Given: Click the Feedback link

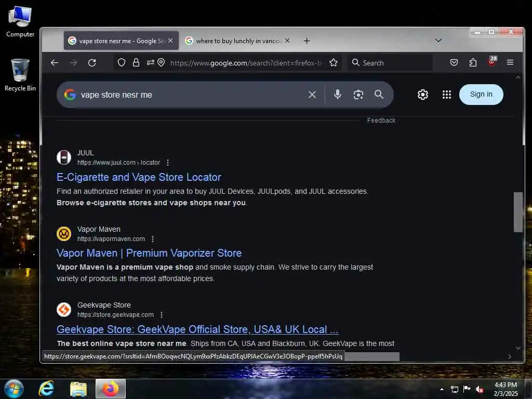Looking at the screenshot, I should pos(381,121).
